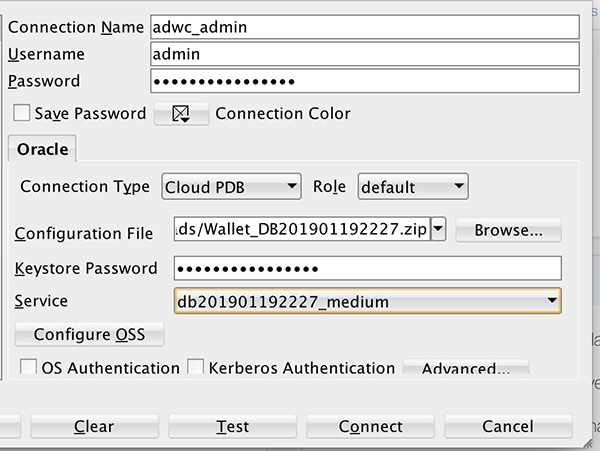The image size is (600, 451).
Task: Expand the Role dropdown
Action: click(x=412, y=186)
